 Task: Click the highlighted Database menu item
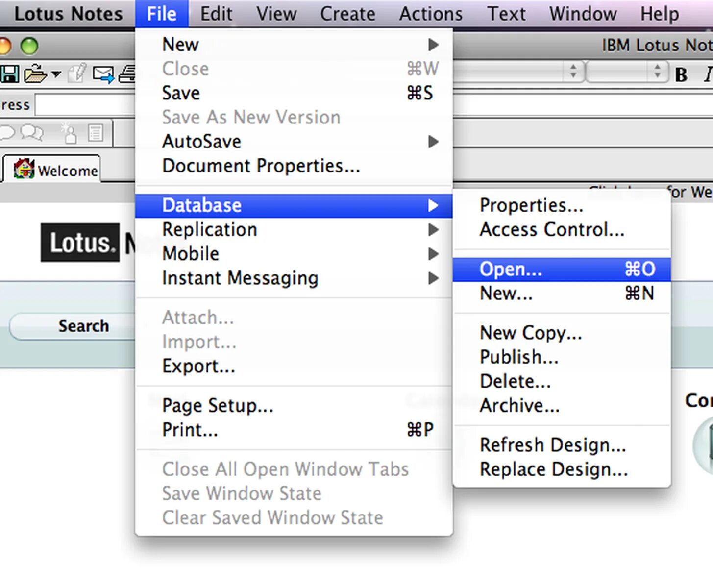294,206
